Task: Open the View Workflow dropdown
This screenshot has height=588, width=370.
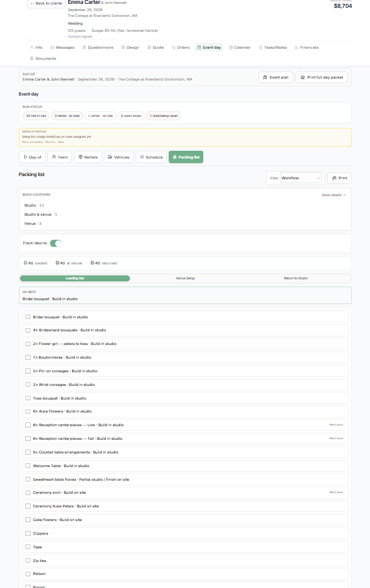Action: click(x=301, y=178)
